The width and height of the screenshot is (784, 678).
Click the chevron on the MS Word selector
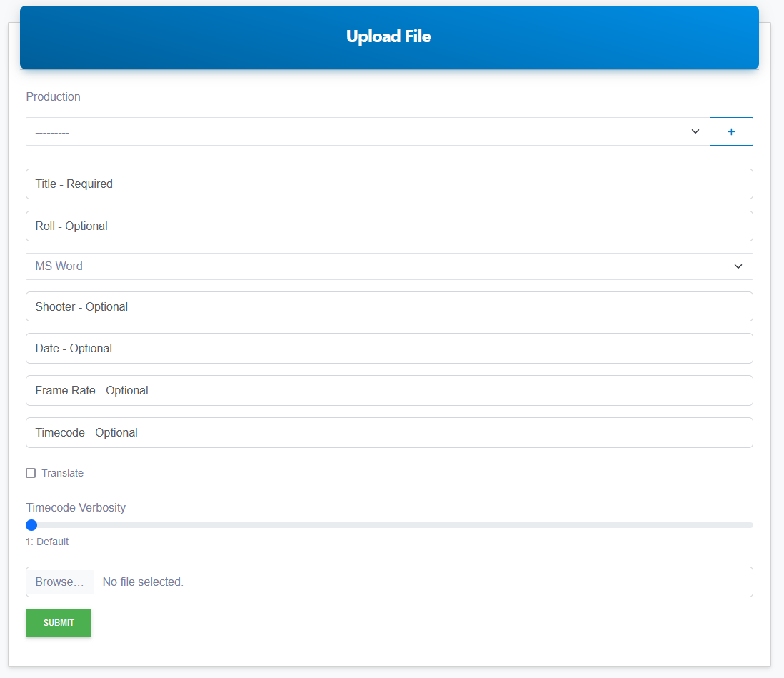[738, 266]
